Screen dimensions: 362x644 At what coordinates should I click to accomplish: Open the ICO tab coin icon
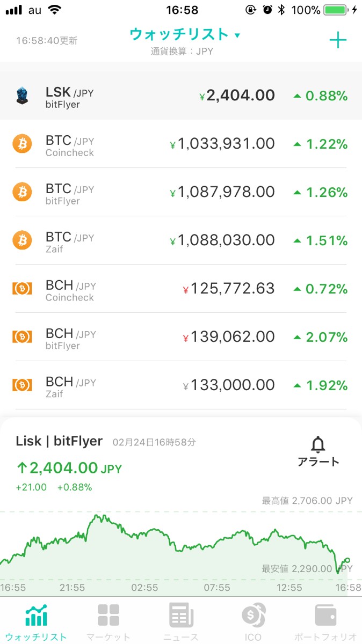[x=252, y=615]
